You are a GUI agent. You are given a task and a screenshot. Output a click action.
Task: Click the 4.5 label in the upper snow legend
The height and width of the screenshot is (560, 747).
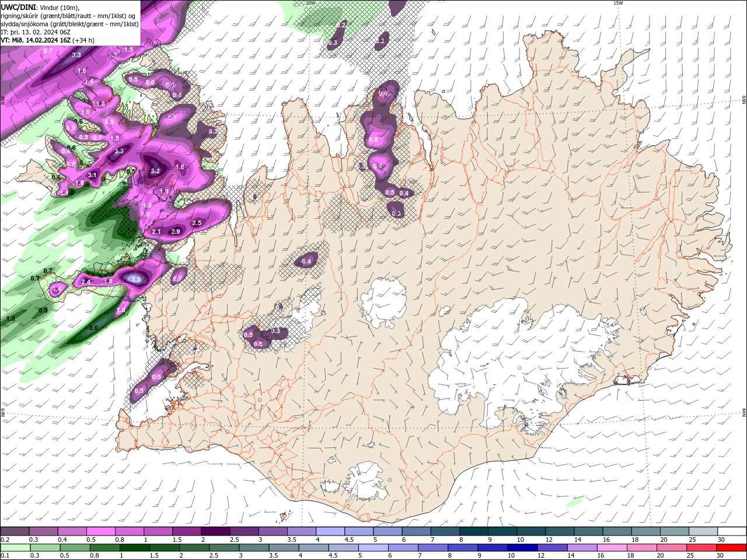tap(349, 540)
